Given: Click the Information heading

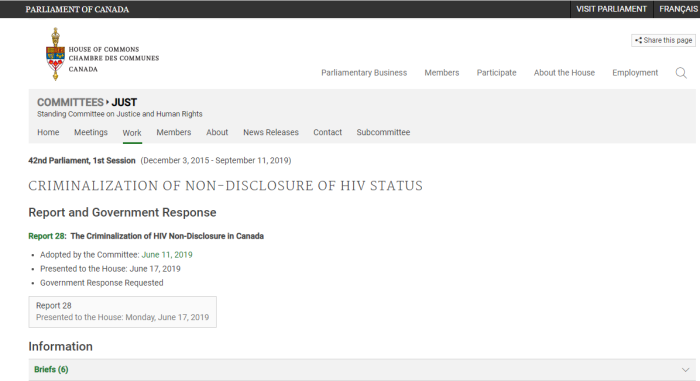Looking at the screenshot, I should point(61,347).
